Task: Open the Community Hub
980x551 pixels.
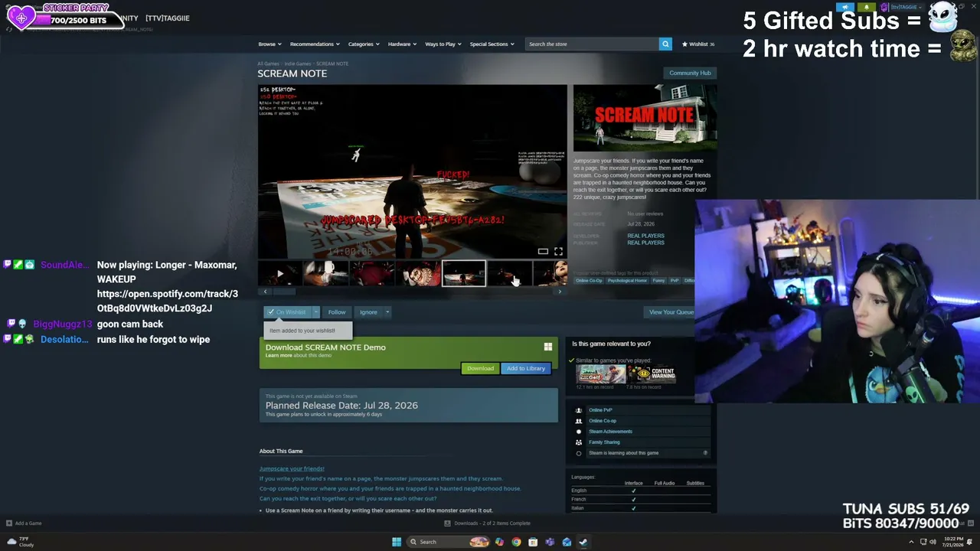Action: pyautogui.click(x=690, y=73)
